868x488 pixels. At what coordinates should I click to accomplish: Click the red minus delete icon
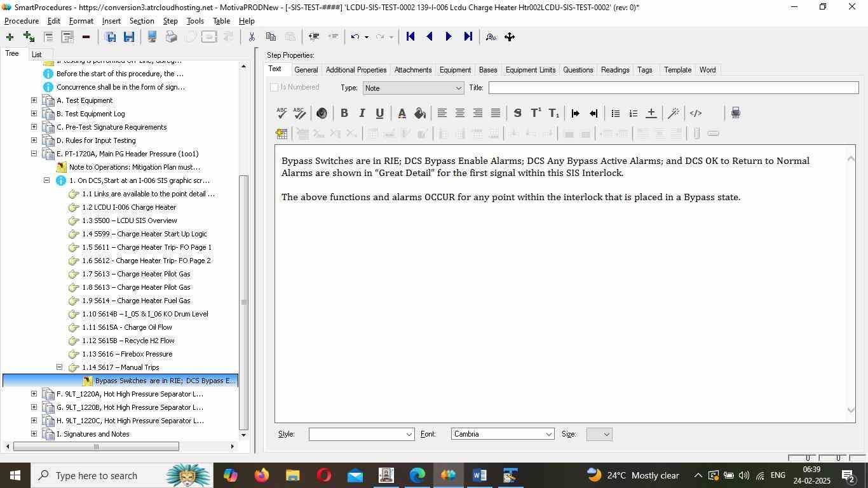(x=86, y=37)
